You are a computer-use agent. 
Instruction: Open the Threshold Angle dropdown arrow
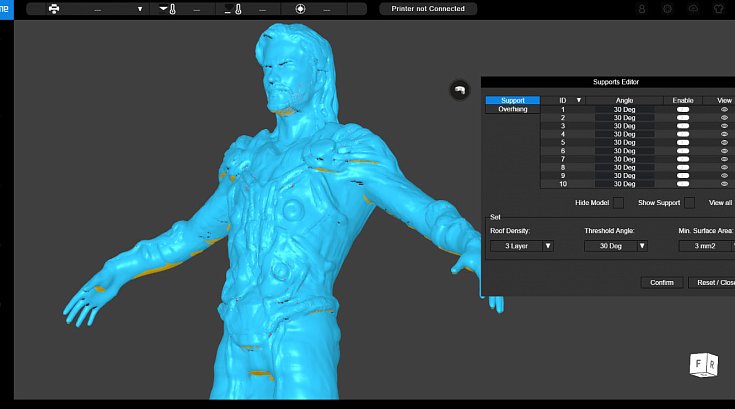[642, 246]
